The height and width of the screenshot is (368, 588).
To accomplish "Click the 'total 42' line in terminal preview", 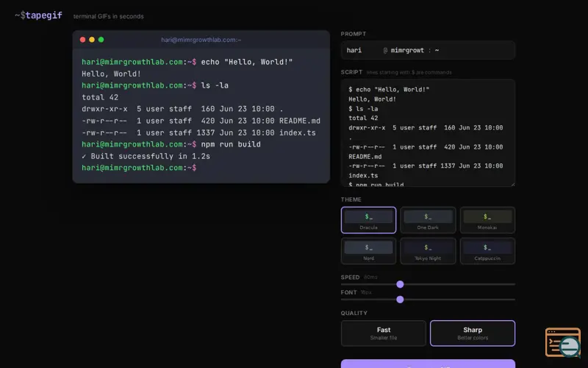I will [x=100, y=97].
